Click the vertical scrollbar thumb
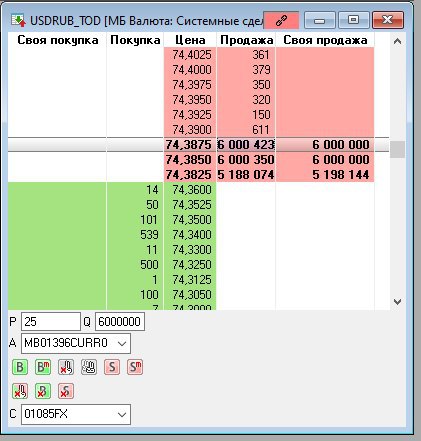Image resolution: width=421 pixels, height=441 pixels. click(397, 149)
